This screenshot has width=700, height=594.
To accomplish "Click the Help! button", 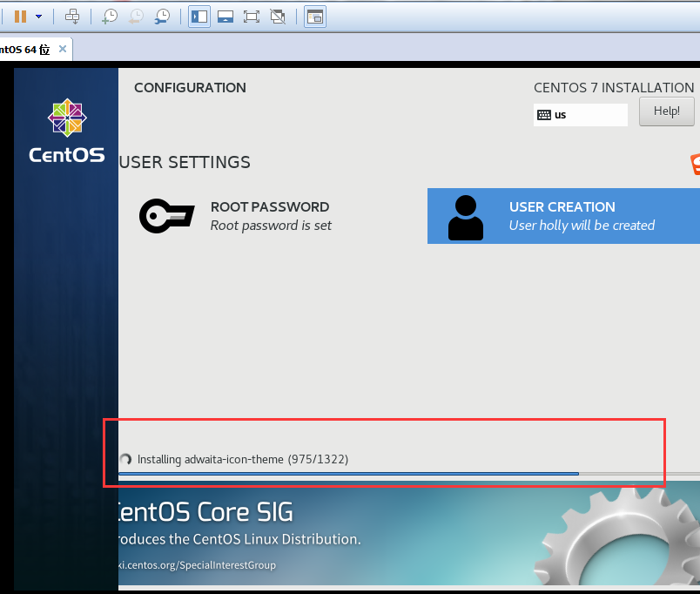I will tap(667, 111).
